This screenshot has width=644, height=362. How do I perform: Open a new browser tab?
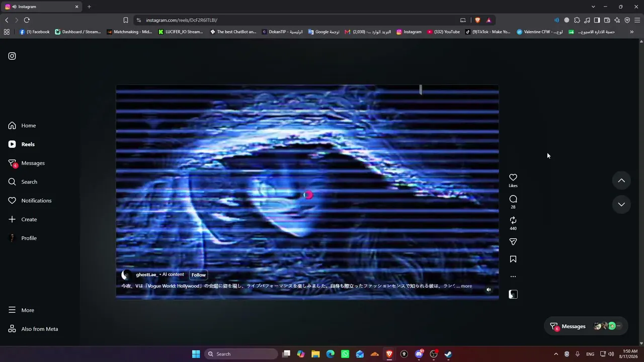(x=89, y=7)
